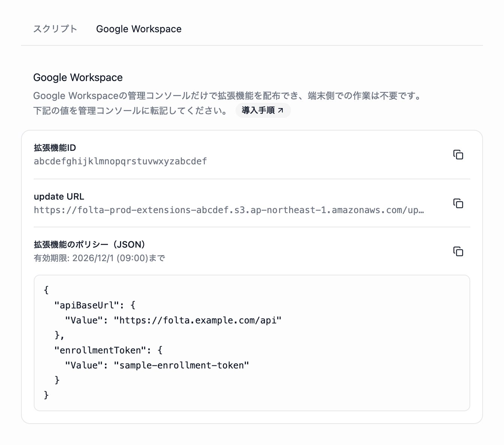
Task: Copy the 拡張機能ID value
Action: tap(458, 155)
